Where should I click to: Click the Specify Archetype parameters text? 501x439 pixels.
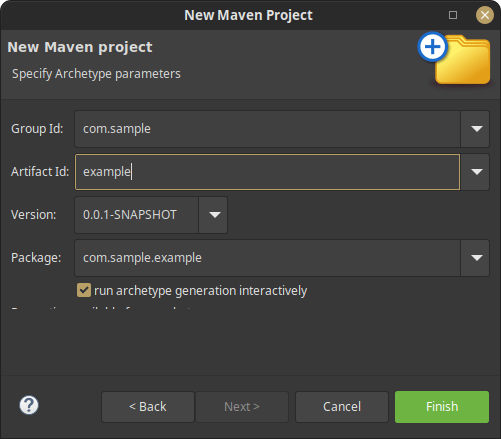click(x=96, y=74)
